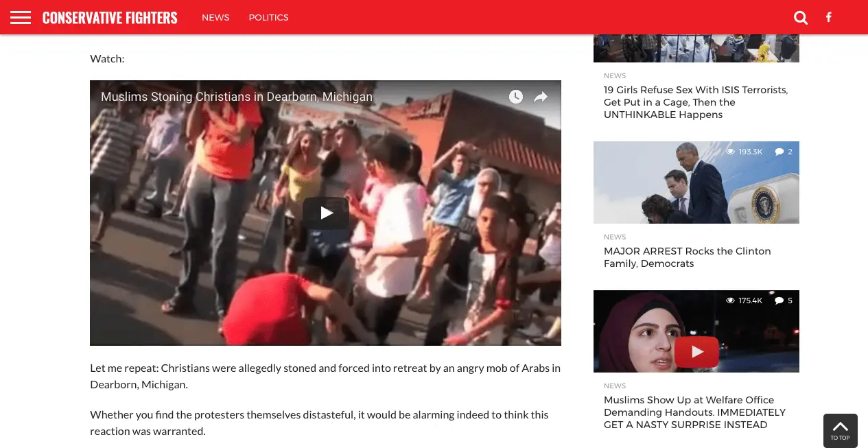Open the Facebook icon in header
Screen dimensions: 868x448
[828, 17]
